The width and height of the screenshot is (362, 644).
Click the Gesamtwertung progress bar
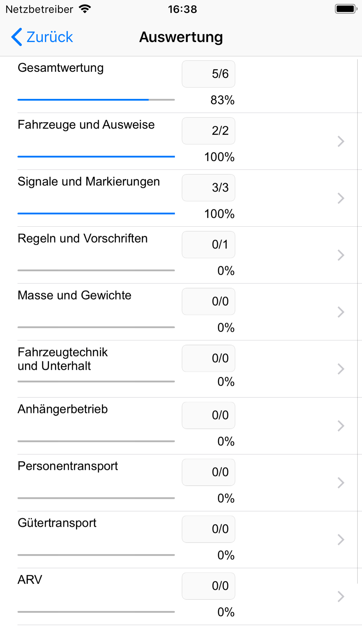point(96,100)
